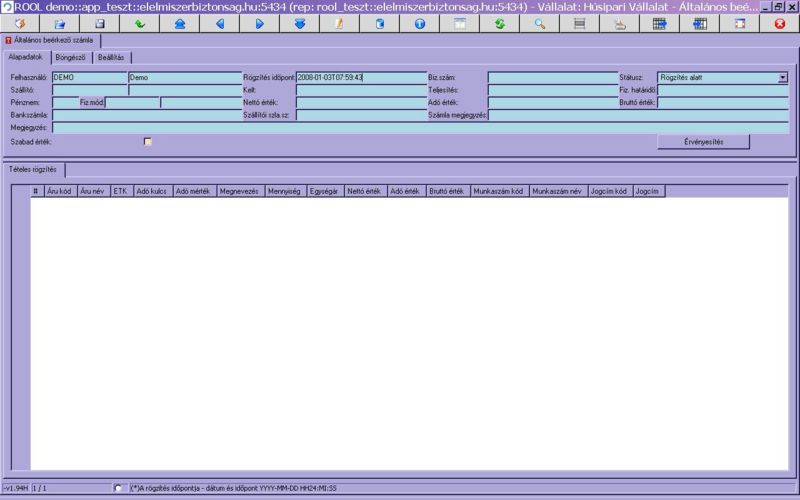Click the blue info icon

419,23
